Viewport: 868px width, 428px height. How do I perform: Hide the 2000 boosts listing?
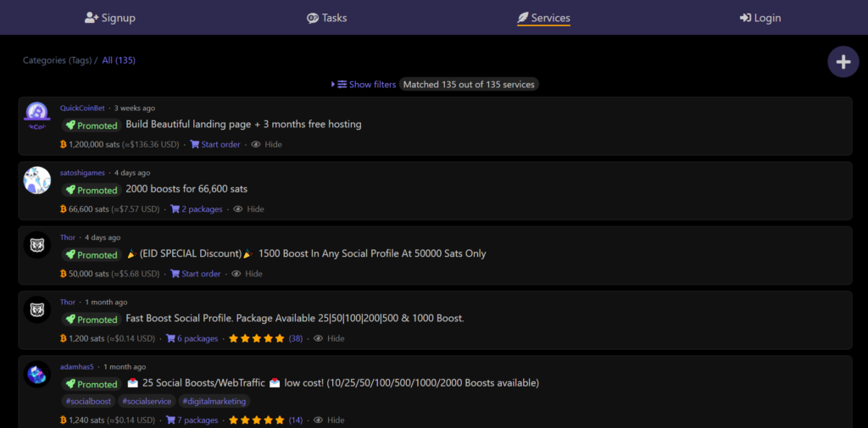click(x=248, y=209)
